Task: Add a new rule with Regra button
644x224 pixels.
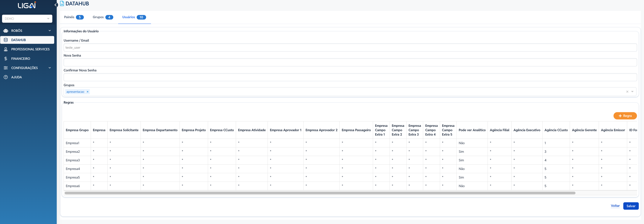Action: coord(625,116)
